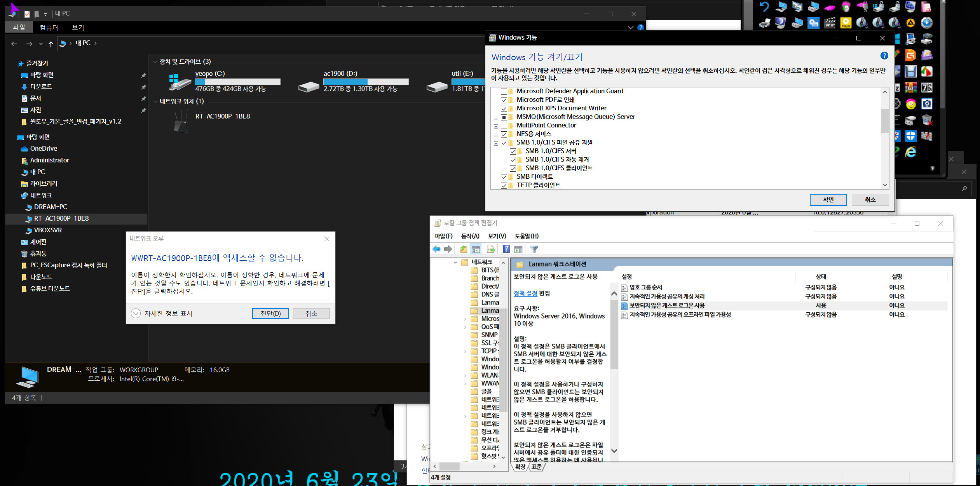Screen dimensions: 980x486
Task: Click 진단(D) in the network error dialog
Action: 270,314
